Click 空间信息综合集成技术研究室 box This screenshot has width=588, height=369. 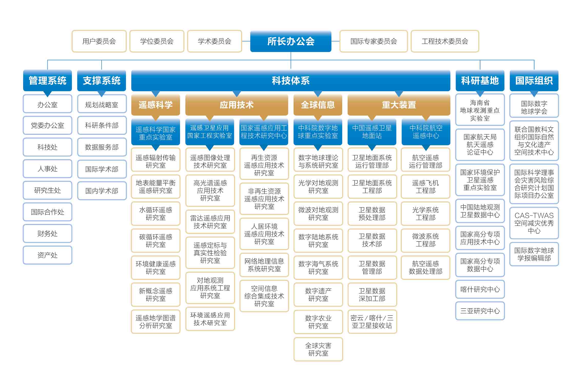click(264, 296)
